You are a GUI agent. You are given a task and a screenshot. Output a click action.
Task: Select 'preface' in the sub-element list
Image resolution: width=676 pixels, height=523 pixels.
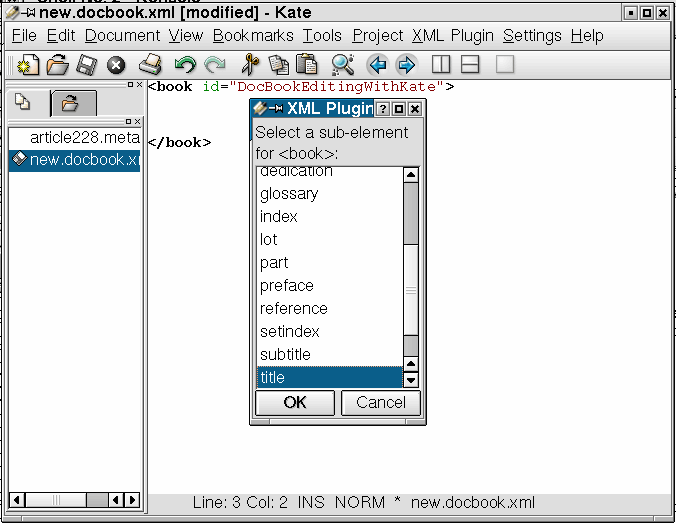click(287, 286)
